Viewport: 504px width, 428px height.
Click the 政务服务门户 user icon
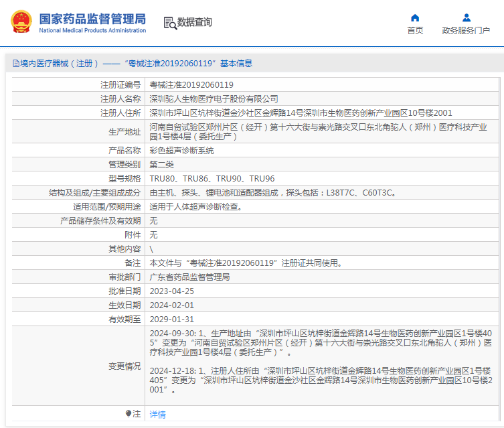467,17
